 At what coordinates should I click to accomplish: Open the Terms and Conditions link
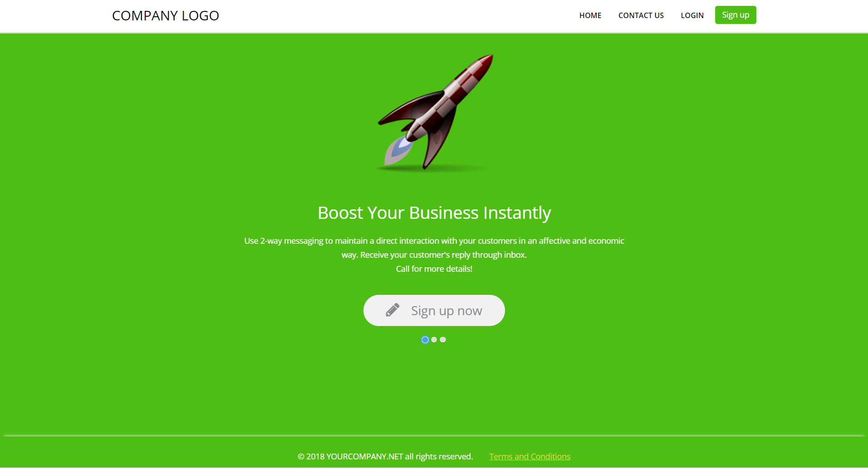click(529, 456)
